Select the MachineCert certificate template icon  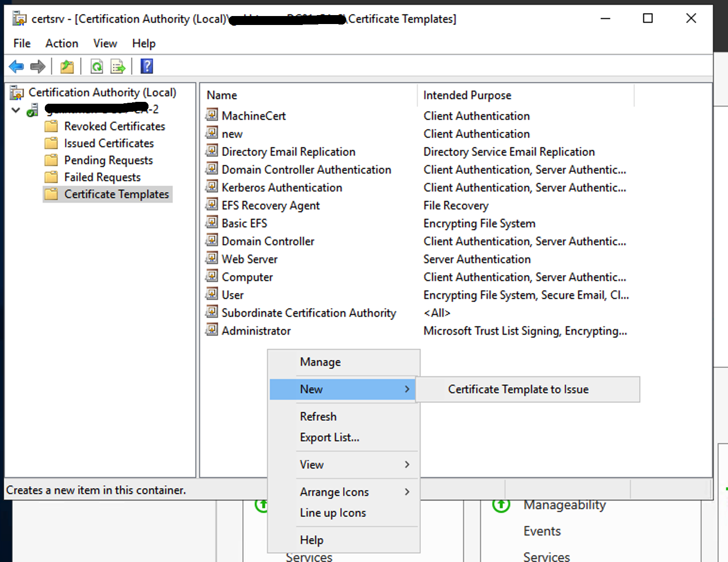click(212, 115)
